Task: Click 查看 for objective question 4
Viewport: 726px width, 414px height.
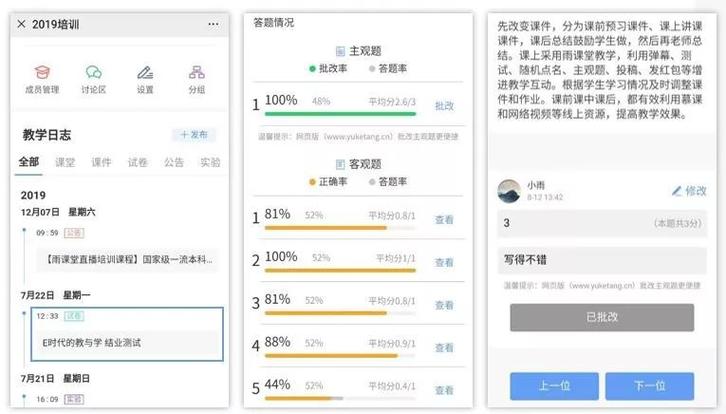Action: click(444, 348)
